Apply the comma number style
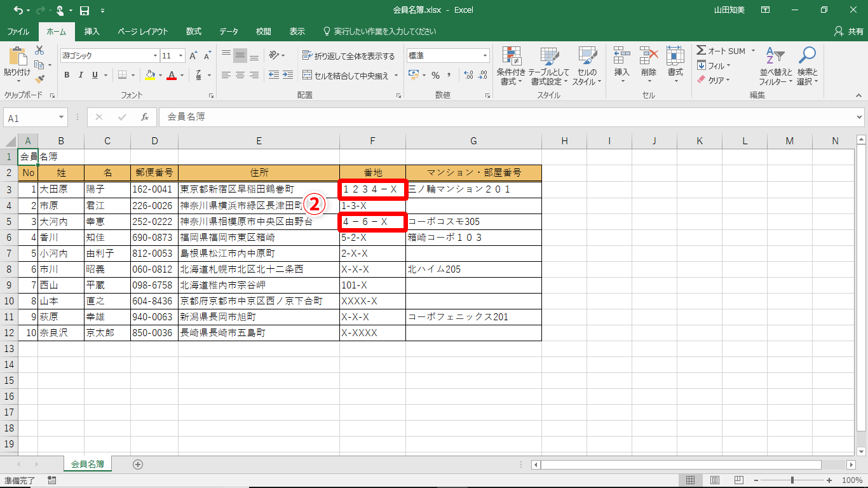 449,75
